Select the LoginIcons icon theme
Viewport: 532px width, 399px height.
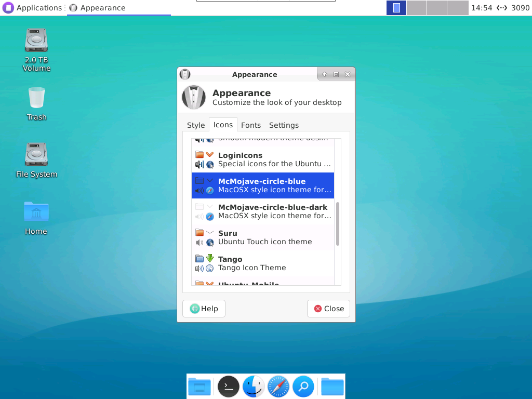click(x=262, y=159)
